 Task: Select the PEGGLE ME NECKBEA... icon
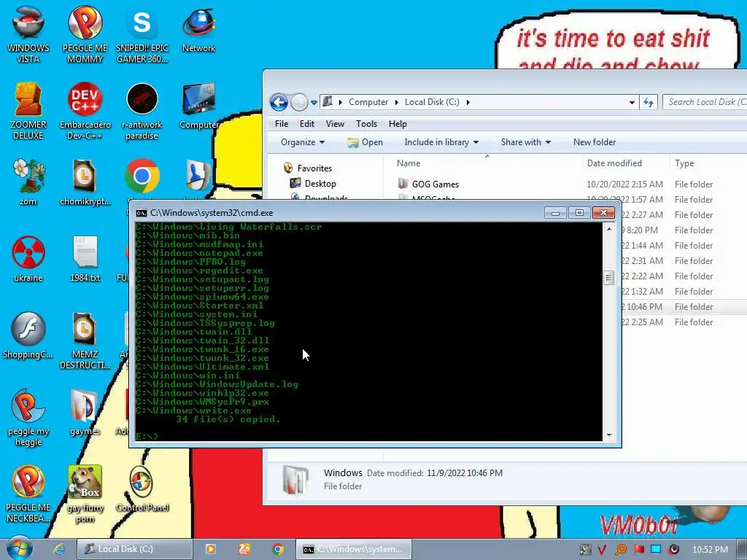click(x=28, y=494)
